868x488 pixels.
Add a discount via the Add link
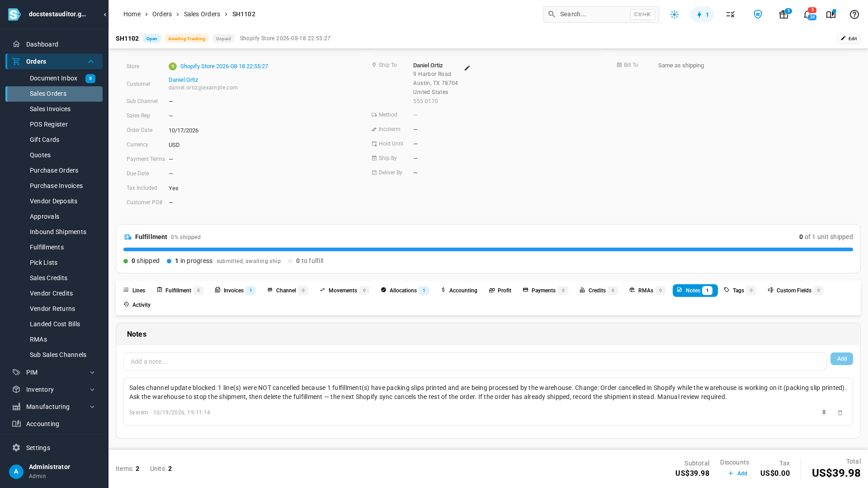point(738,474)
